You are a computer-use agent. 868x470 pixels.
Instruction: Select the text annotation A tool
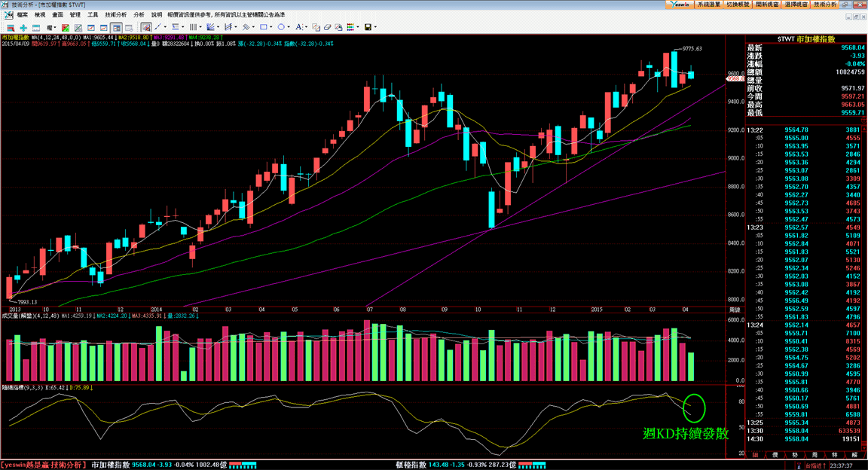tap(299, 27)
